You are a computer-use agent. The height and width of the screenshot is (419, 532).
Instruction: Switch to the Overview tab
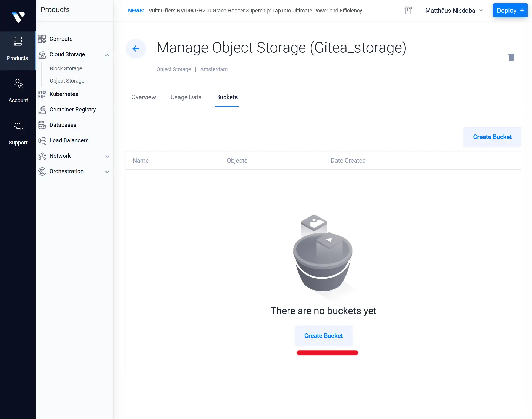point(144,97)
